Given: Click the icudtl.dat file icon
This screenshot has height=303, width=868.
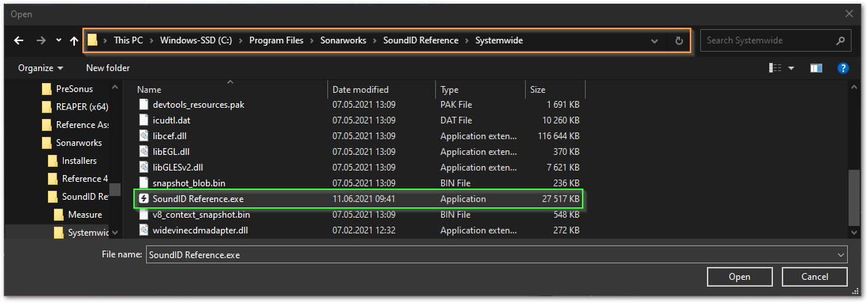Looking at the screenshot, I should tap(144, 120).
